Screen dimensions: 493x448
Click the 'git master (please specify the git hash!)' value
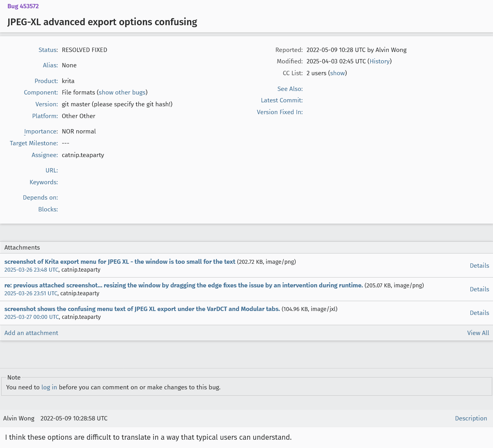(x=117, y=104)
